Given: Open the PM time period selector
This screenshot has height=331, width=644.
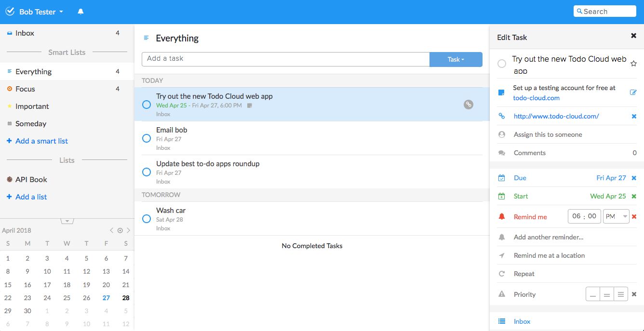Looking at the screenshot, I should click(x=616, y=216).
